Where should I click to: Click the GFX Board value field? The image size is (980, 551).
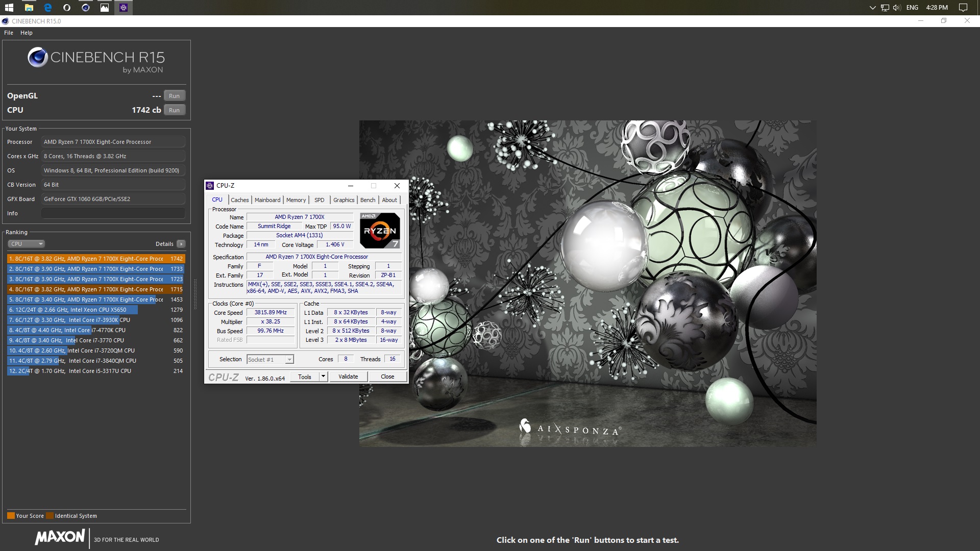[x=113, y=199]
